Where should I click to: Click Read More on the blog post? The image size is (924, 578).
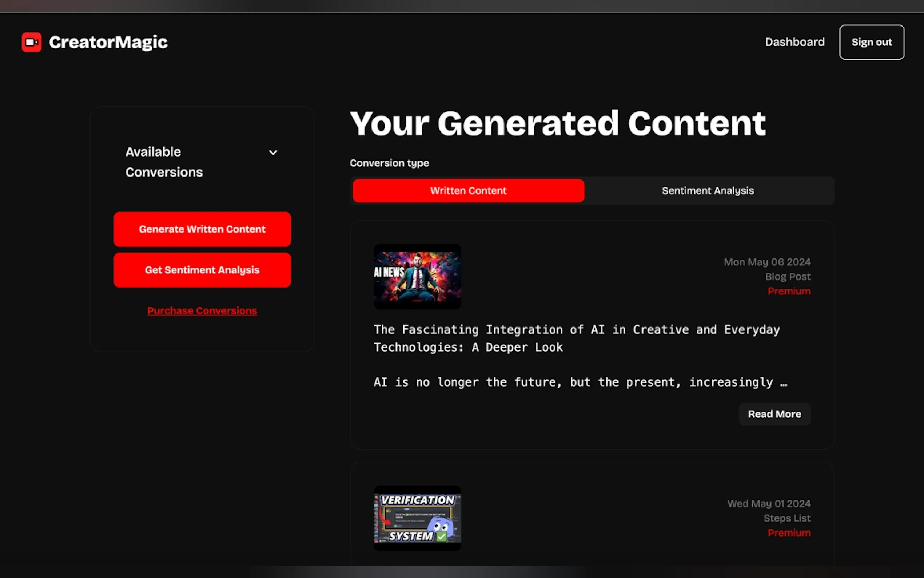774,414
